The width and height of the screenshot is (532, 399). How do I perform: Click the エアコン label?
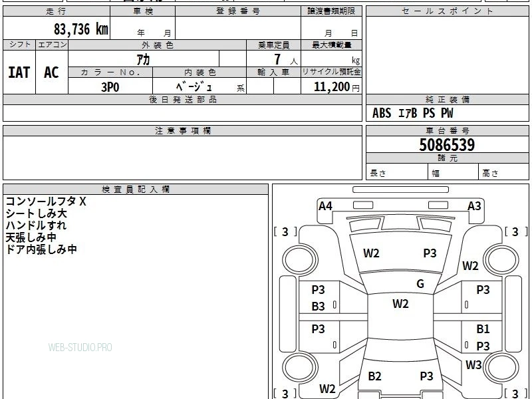52,45
